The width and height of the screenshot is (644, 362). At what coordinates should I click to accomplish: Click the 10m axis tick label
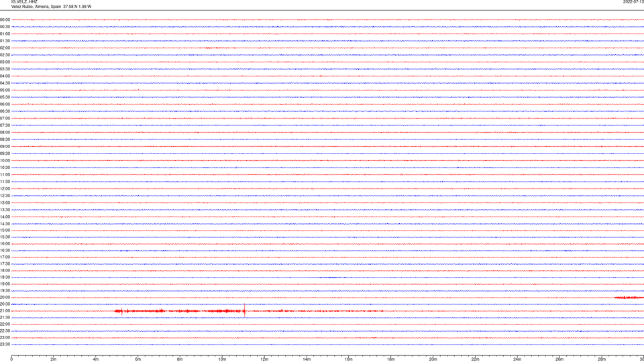click(222, 359)
